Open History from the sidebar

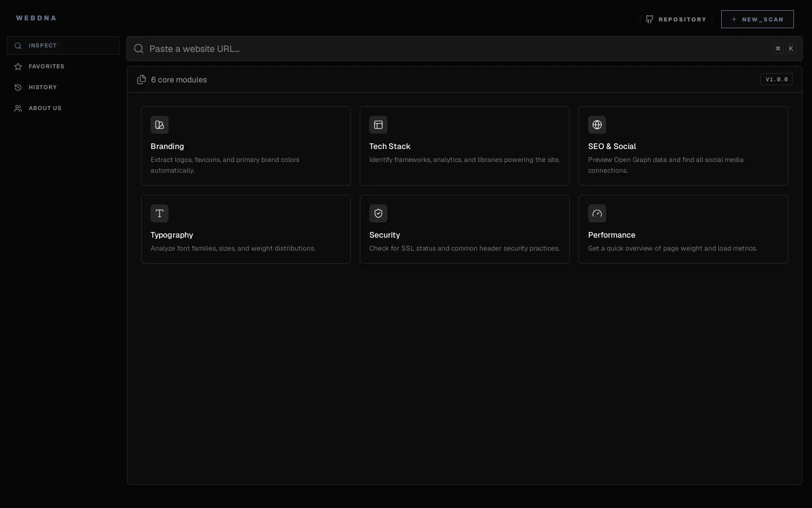click(63, 87)
